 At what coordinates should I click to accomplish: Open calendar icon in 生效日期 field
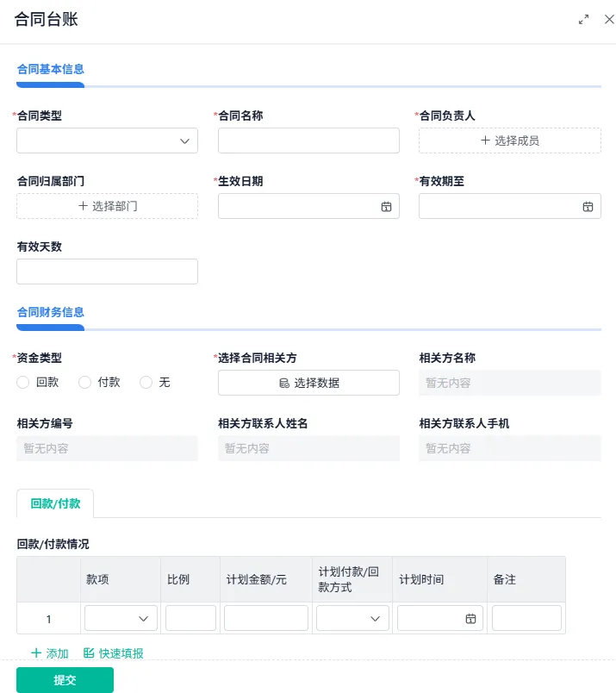[387, 207]
